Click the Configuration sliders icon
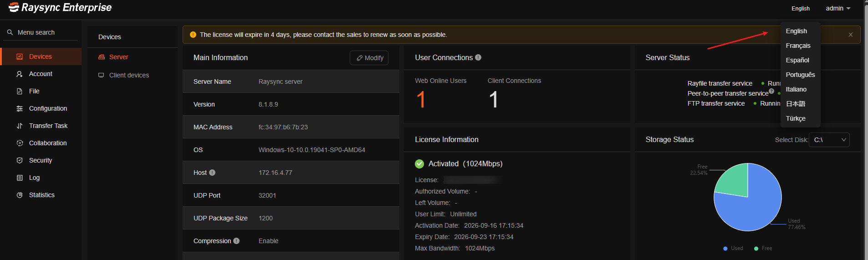This screenshot has height=260, width=868. click(20, 108)
